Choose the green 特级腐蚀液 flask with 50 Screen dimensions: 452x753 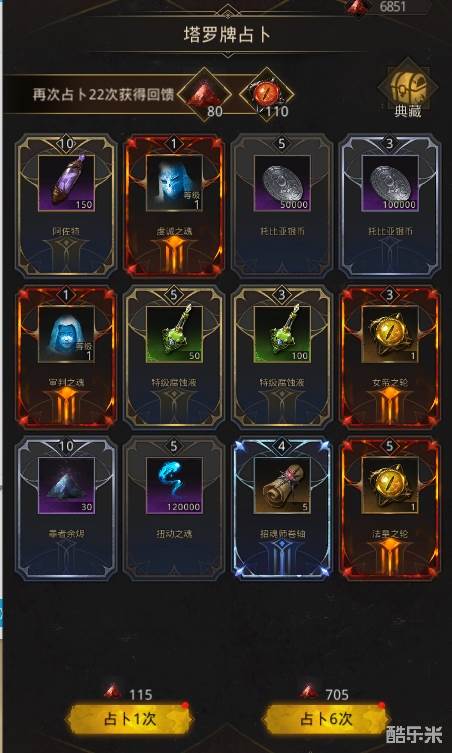coord(174,357)
